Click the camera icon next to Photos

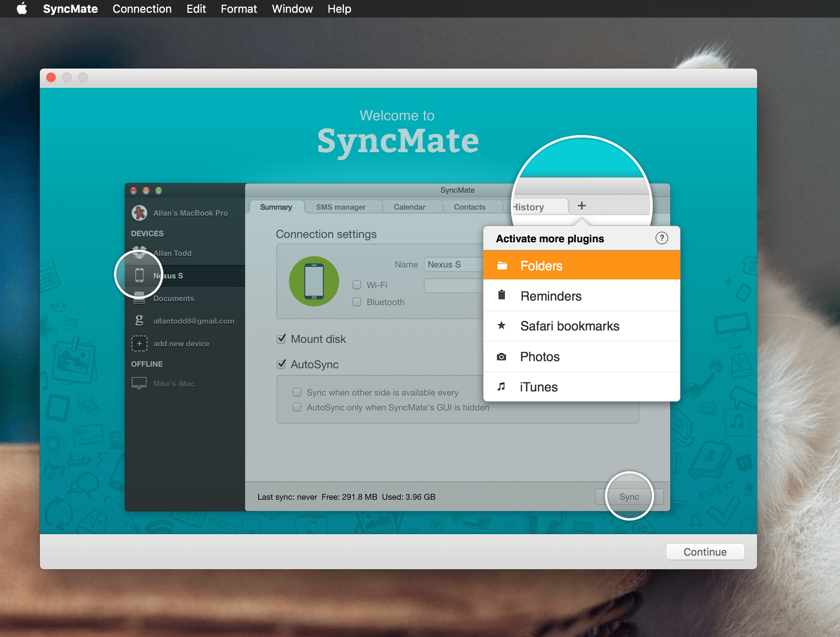(x=501, y=357)
